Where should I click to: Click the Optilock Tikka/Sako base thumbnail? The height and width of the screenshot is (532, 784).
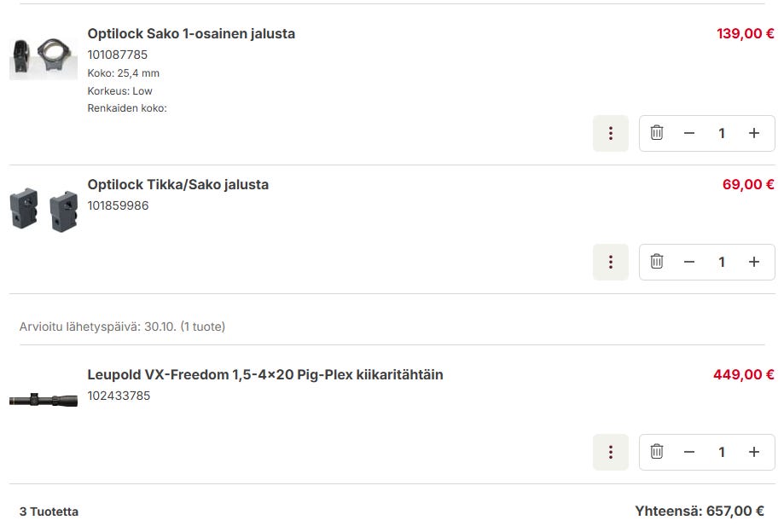tap(44, 209)
